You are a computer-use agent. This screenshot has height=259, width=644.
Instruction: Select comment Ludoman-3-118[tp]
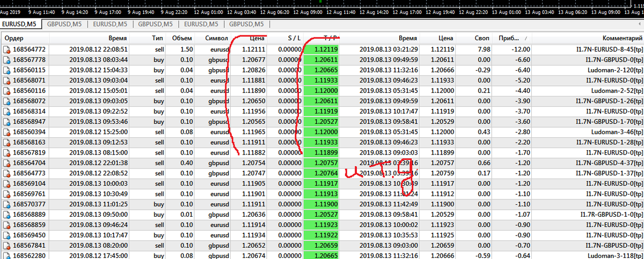(x=616, y=256)
